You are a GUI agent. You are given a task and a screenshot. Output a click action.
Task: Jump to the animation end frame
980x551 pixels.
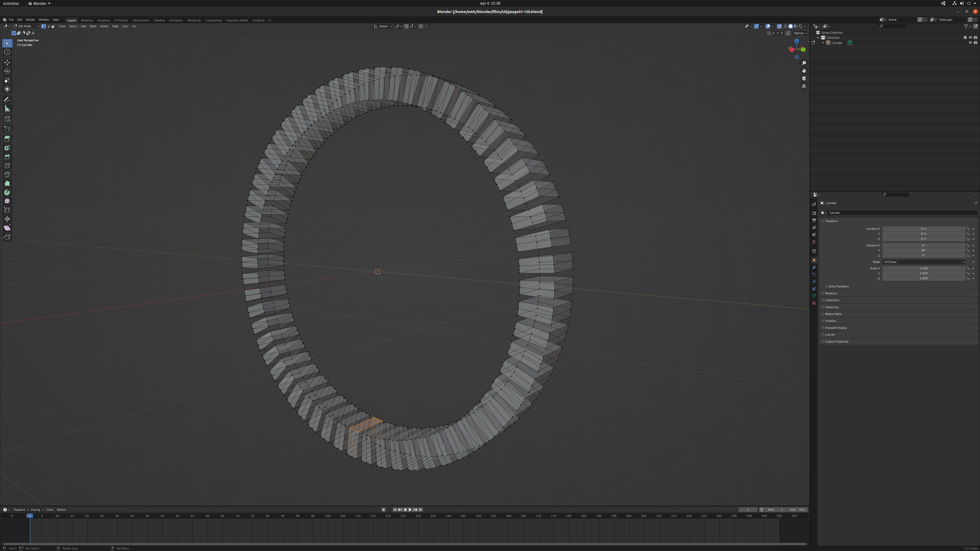(420, 510)
